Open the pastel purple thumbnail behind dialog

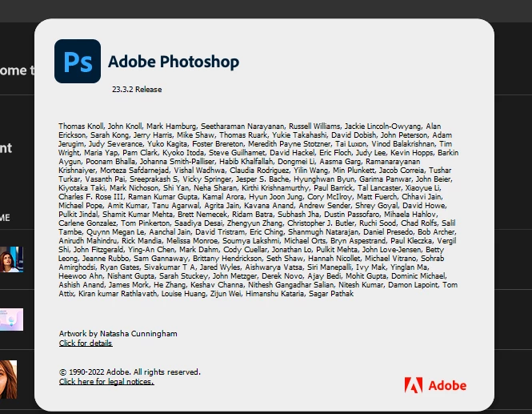pyautogui.click(x=11, y=320)
